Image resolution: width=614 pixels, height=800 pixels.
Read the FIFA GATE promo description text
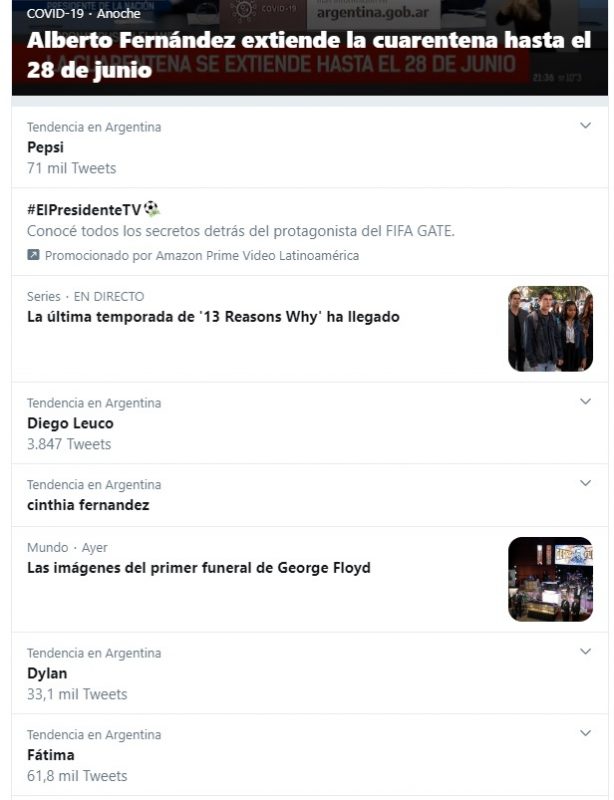click(240, 231)
